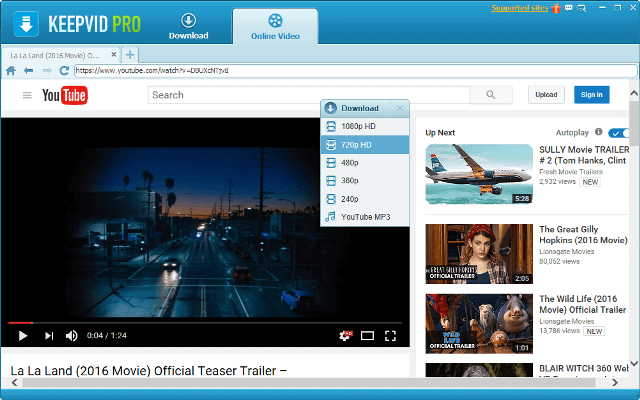Choose 360p download option
Viewport: 640px width, 400px height.
coord(365,180)
